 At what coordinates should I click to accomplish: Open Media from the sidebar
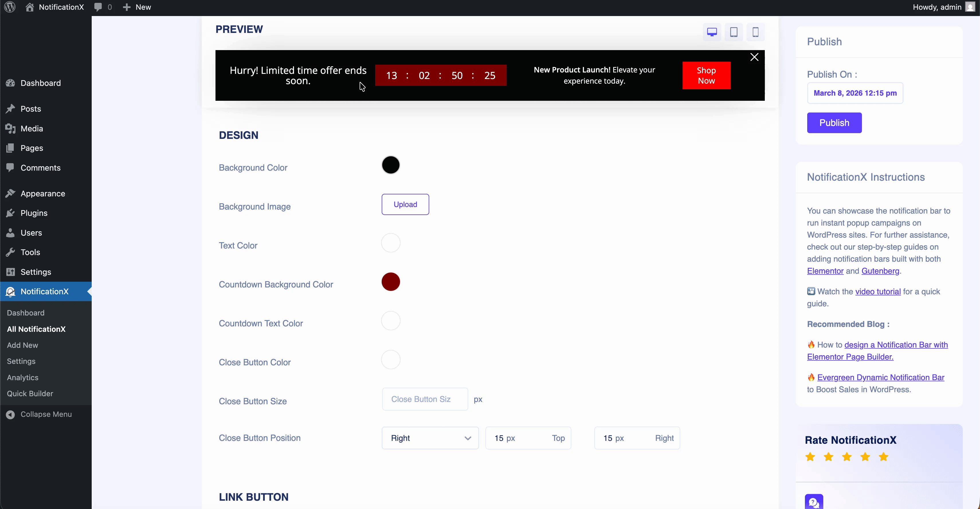(x=31, y=129)
